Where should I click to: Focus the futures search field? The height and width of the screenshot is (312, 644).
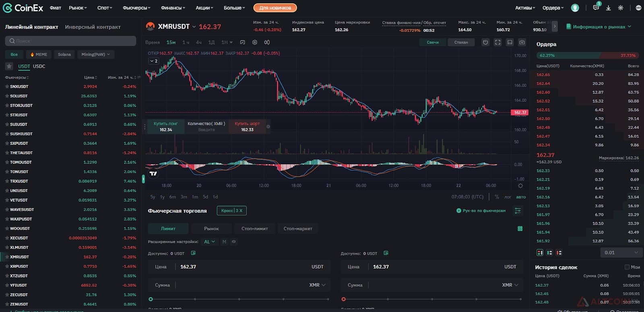pos(70,41)
